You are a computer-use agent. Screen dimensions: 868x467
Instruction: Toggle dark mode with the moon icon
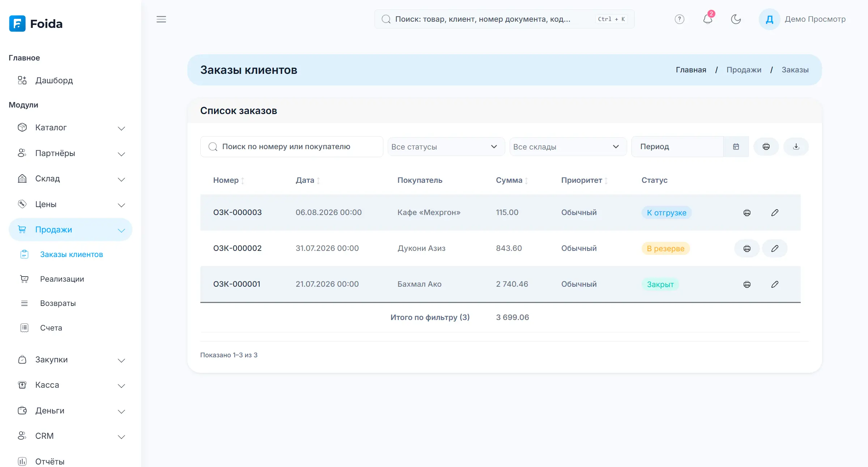(x=736, y=19)
